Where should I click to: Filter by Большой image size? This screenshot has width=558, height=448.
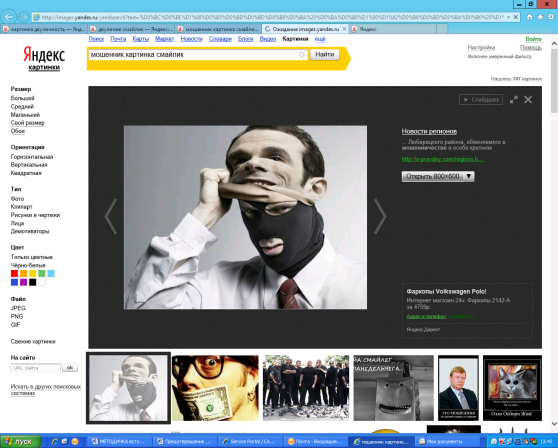tap(22, 98)
